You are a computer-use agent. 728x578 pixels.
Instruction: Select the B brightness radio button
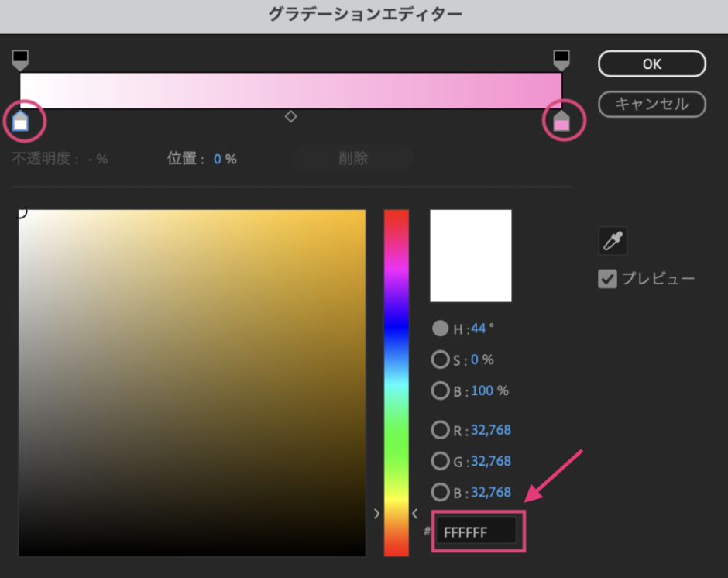click(439, 390)
